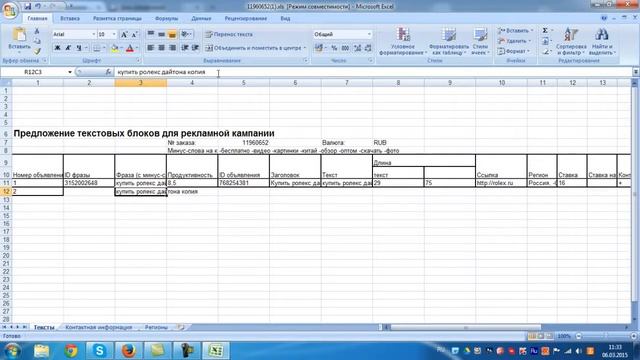This screenshot has width=640, height=360.
Task: Click the Increase Decimal icon
Action: [x=358, y=48]
